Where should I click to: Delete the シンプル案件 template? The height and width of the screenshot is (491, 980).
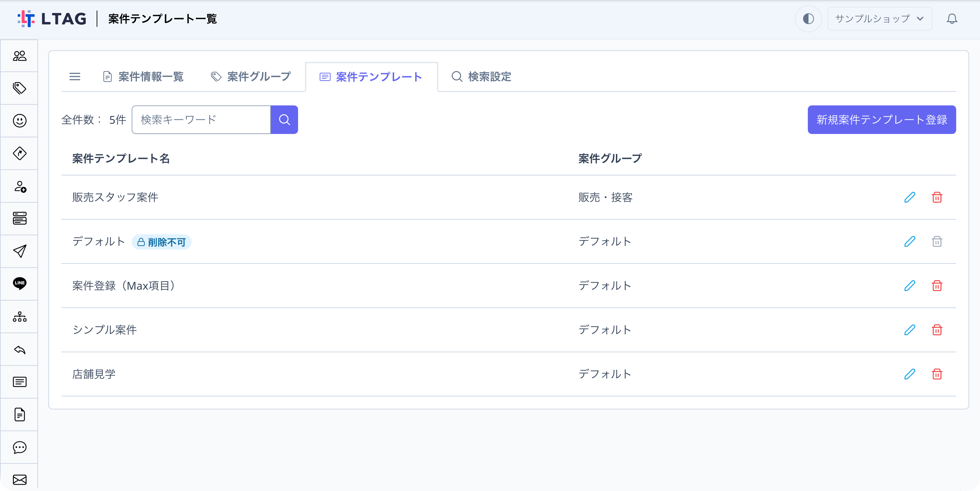pyautogui.click(x=937, y=330)
